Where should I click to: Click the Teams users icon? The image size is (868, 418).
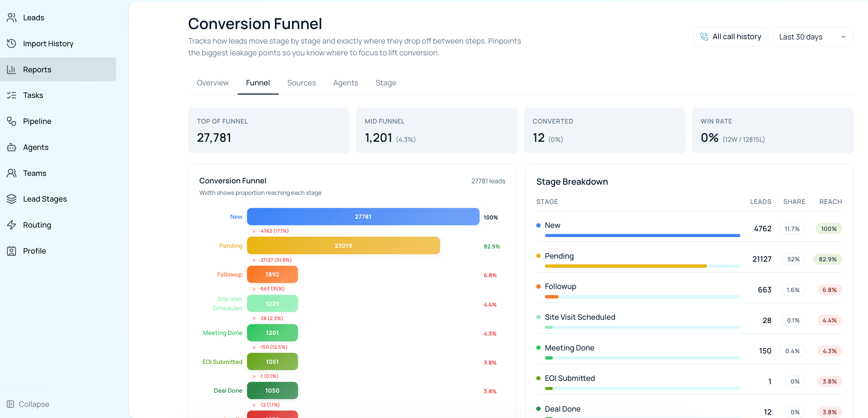11,173
